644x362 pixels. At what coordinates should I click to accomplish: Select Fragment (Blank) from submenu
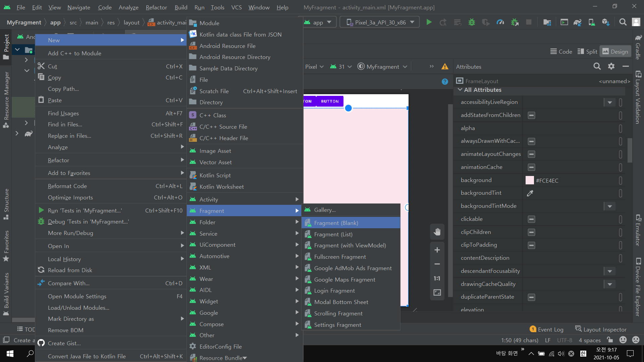351,223
